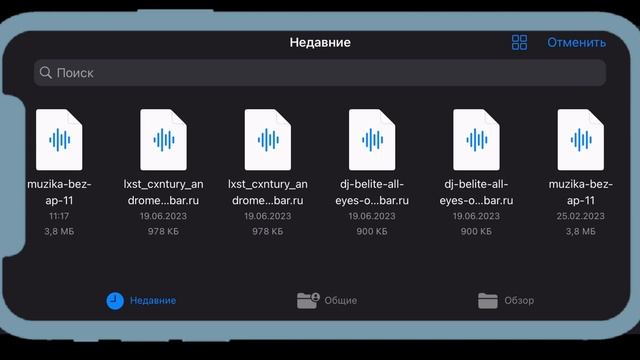Open muzika-bez-ap-11 audio file dated 11:17

coord(59,140)
